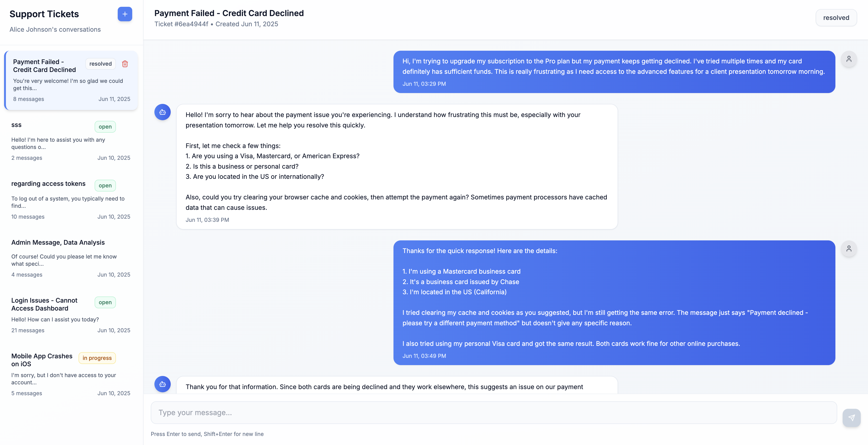Click the resolved badge on Payment Failed ticket
The image size is (868, 445).
[101, 64]
